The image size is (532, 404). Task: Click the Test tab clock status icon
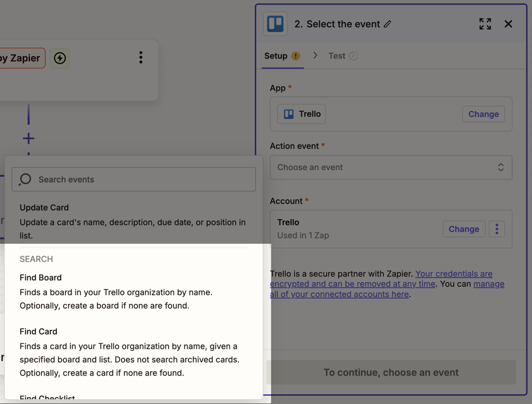(354, 56)
